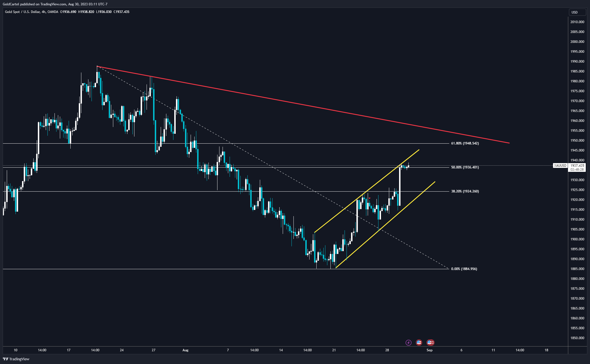Screen dimensions: 590x364
Task: Click the 1850.000 price axis label
Action: tap(577, 338)
